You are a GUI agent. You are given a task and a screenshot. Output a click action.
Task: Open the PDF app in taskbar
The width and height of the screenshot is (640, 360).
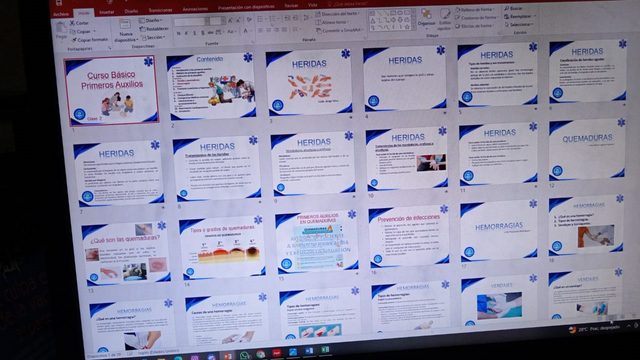click(277, 353)
